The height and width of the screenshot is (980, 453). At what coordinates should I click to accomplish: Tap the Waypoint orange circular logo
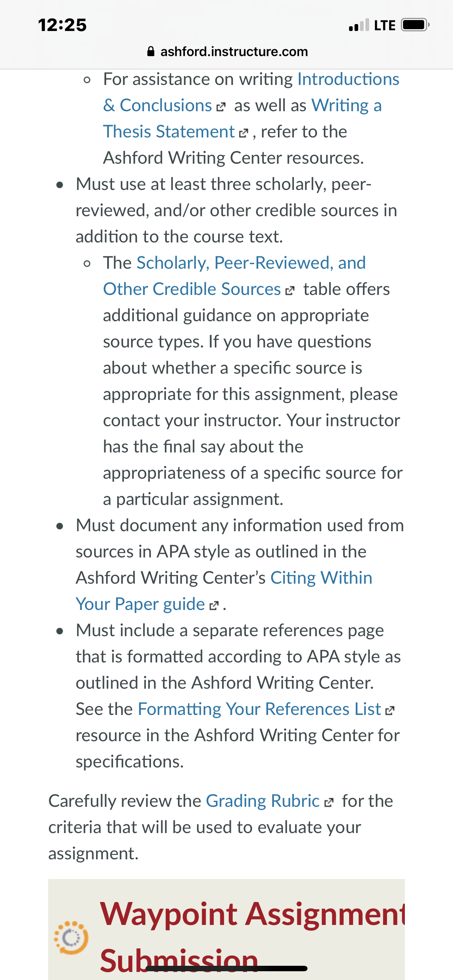point(71,938)
